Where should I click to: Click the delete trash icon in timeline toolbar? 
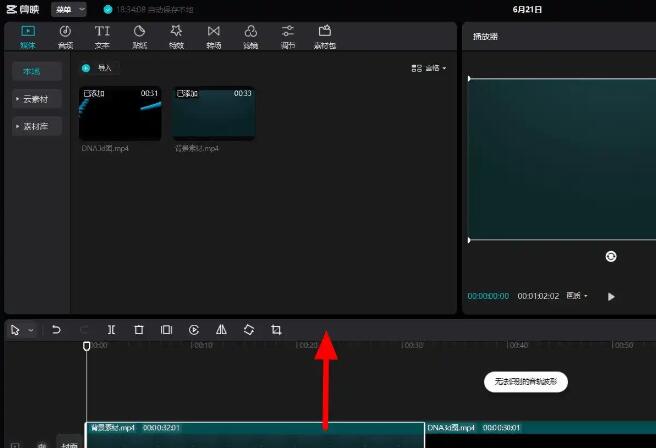139,330
